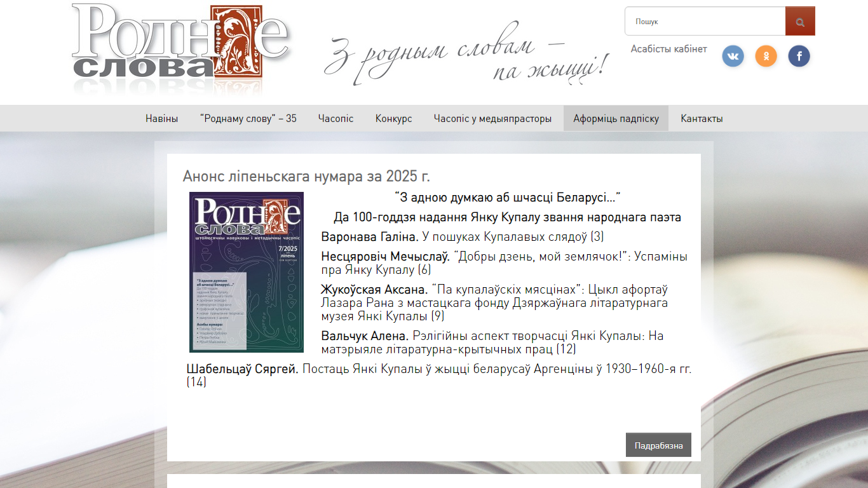This screenshot has height=488, width=868.
Task: Click line about 100-годдзя надання Янку Купалу
Action: coord(507,217)
